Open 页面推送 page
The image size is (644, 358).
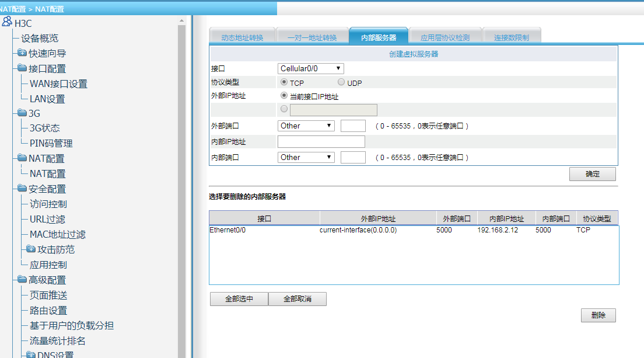(48, 295)
